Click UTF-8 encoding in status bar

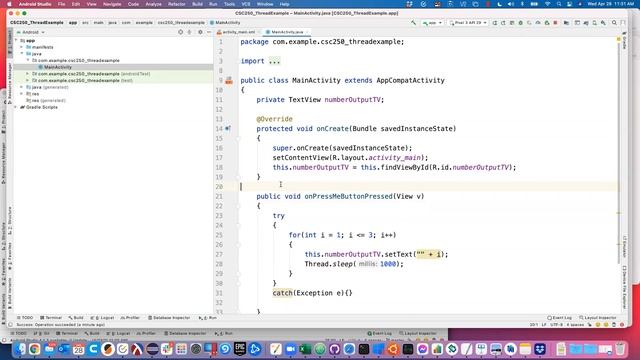556,325
